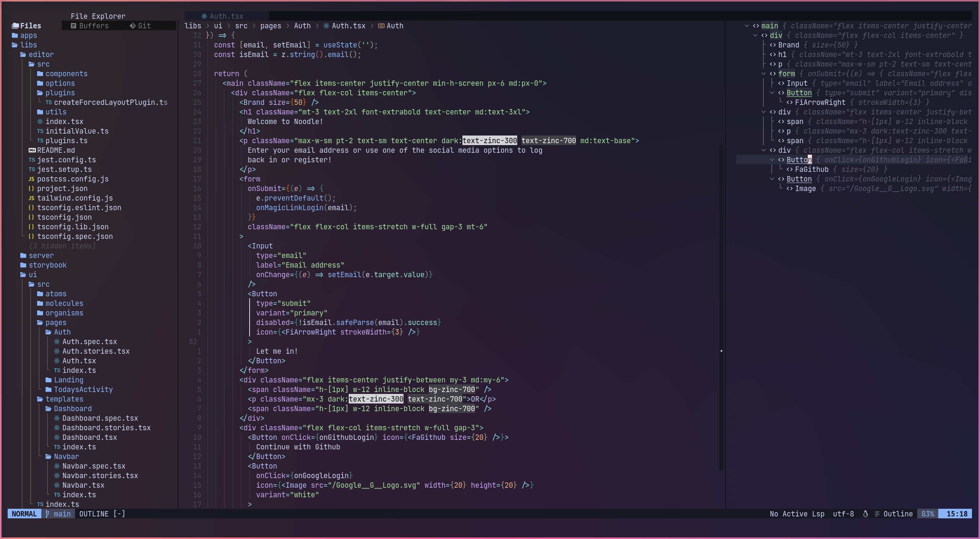Click the git branch icon beside main in the statusline
The width and height of the screenshot is (980, 539).
pyautogui.click(x=47, y=514)
